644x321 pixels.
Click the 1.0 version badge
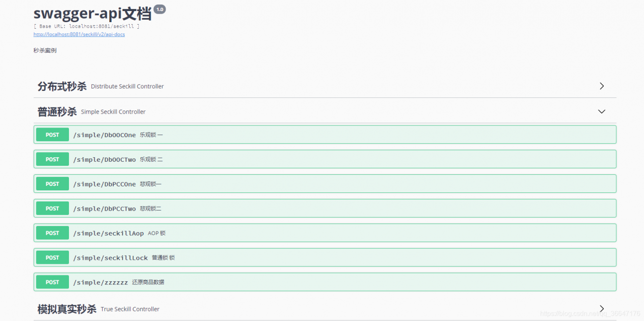click(159, 9)
